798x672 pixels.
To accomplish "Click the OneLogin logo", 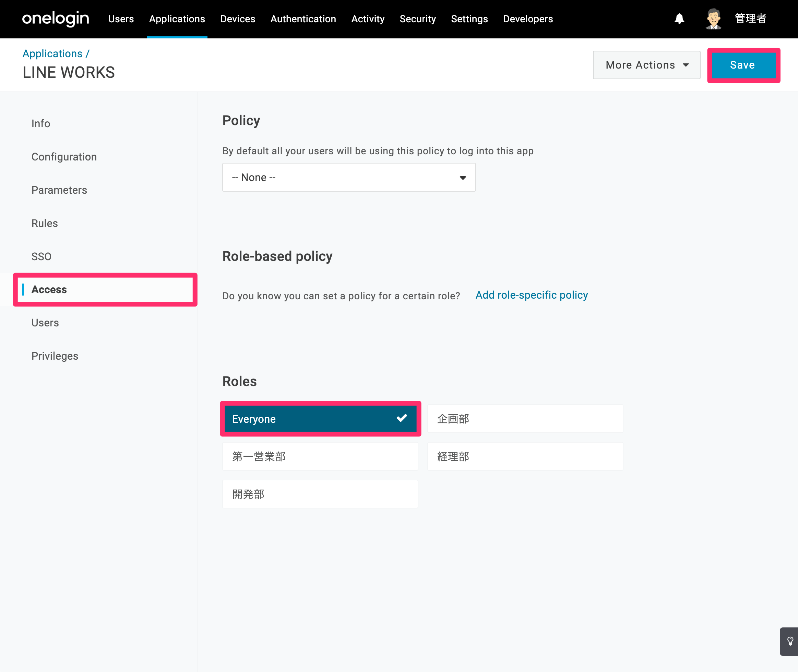I will 56,19.
